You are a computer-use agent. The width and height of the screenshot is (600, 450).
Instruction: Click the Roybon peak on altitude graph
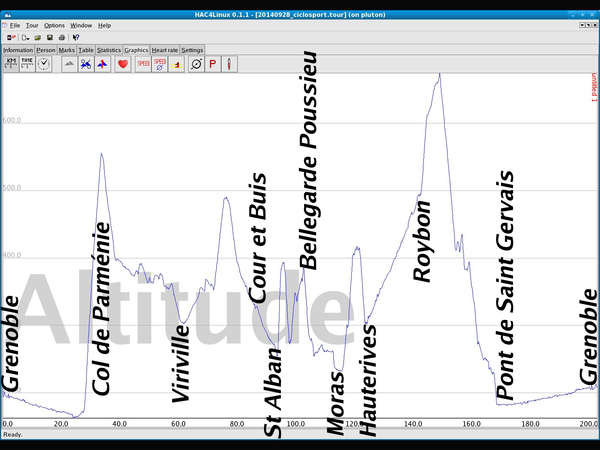click(x=438, y=75)
